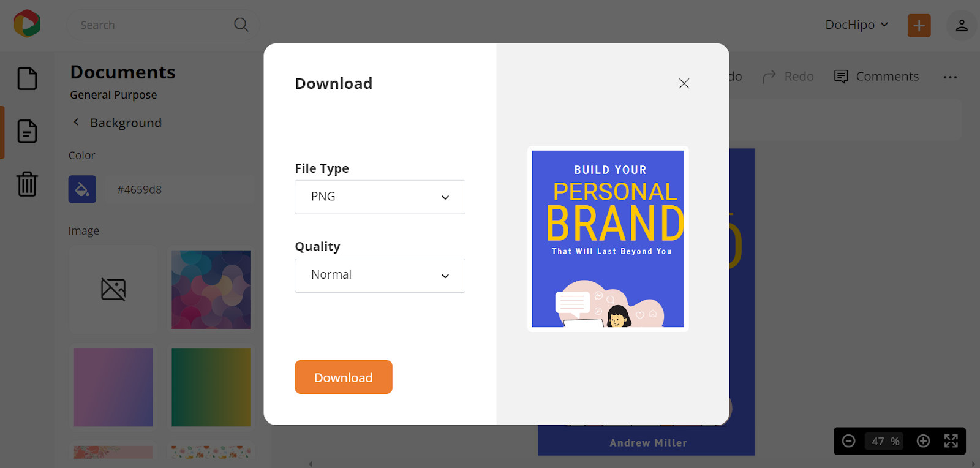This screenshot has width=980, height=468.
Task: Select the no-image background option
Action: pos(113,289)
